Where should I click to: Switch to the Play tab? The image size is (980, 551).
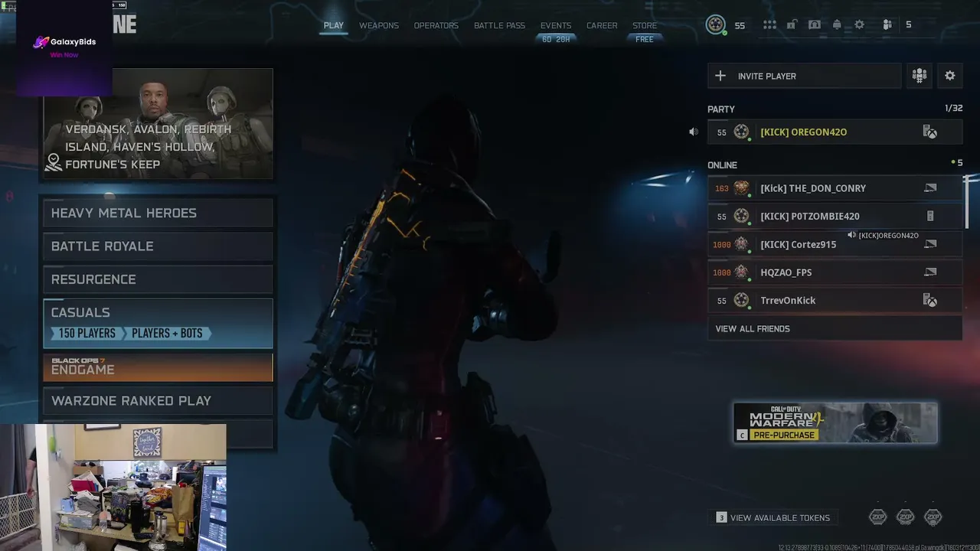(333, 25)
